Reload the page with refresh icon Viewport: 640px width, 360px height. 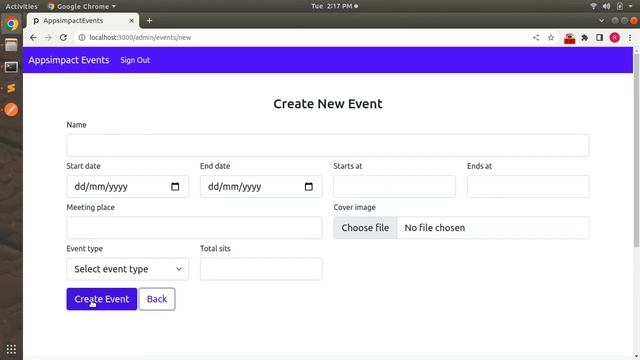click(x=63, y=38)
